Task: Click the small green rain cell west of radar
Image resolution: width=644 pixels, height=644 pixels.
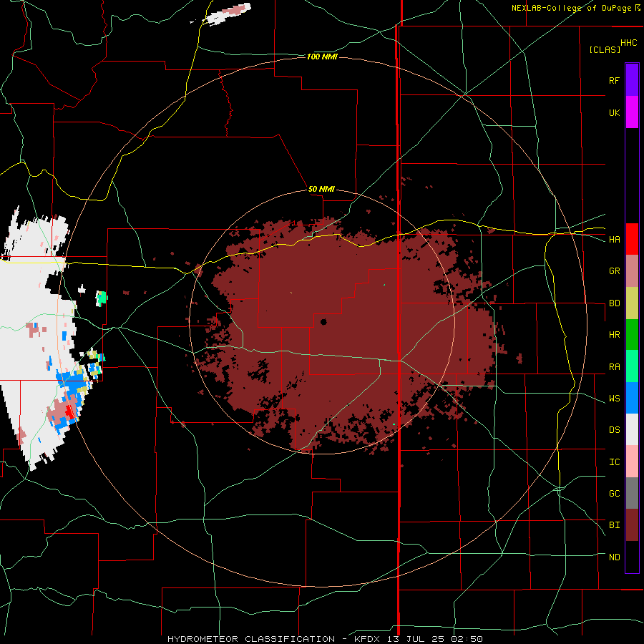Action: click(102, 298)
